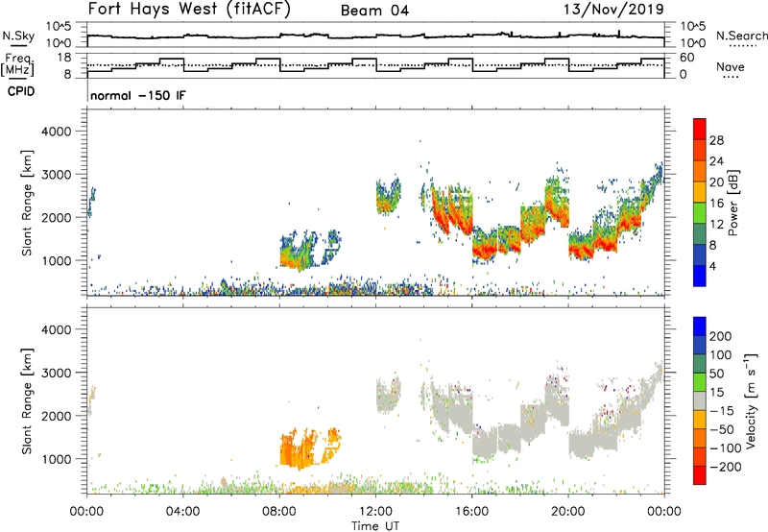Viewport: 768px width, 532px height.
Task: Click the 'Freq. [MHz]' label
Action: pyautogui.click(x=18, y=64)
